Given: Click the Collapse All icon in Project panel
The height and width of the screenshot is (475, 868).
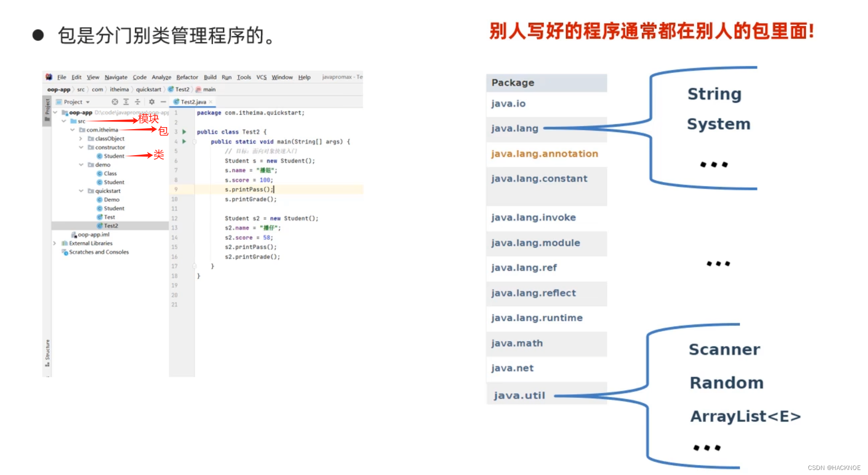Looking at the screenshot, I should point(138,102).
